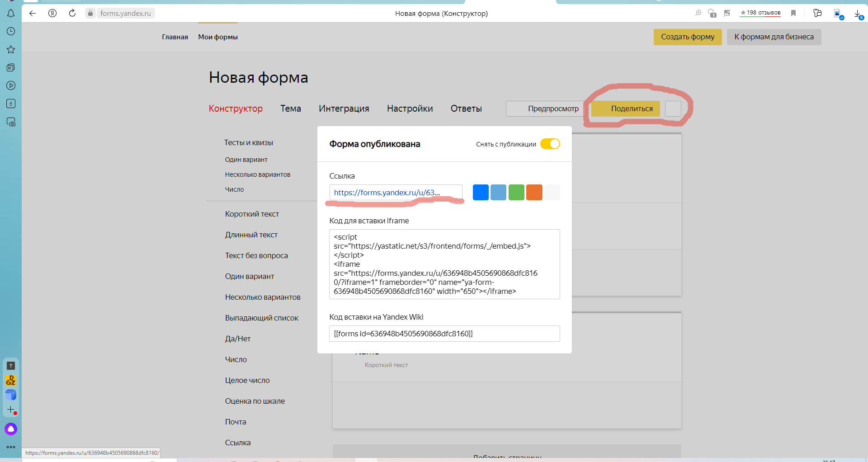868x462 pixels.
Task: Add the large 'Несколько вариантов' question type
Action: click(x=263, y=297)
